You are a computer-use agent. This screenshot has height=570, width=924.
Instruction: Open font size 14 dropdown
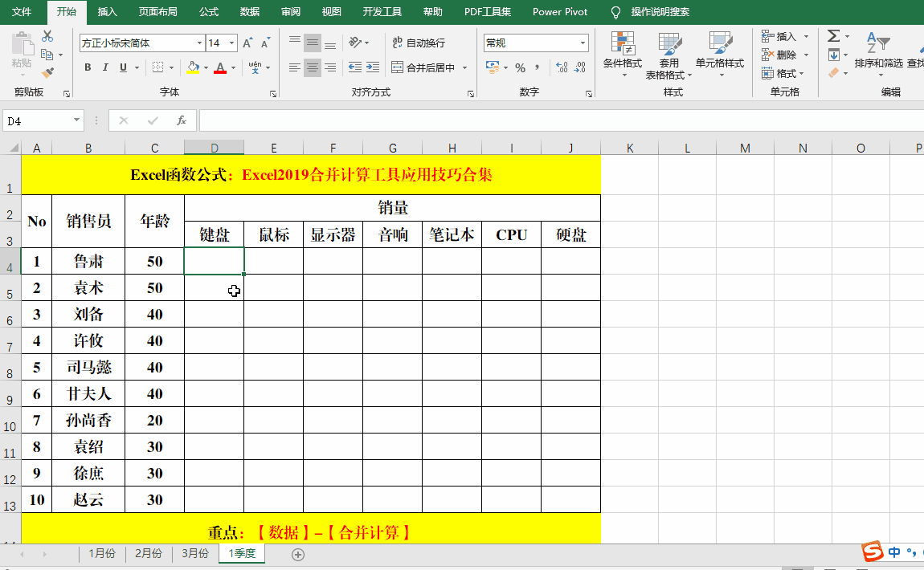[231, 43]
